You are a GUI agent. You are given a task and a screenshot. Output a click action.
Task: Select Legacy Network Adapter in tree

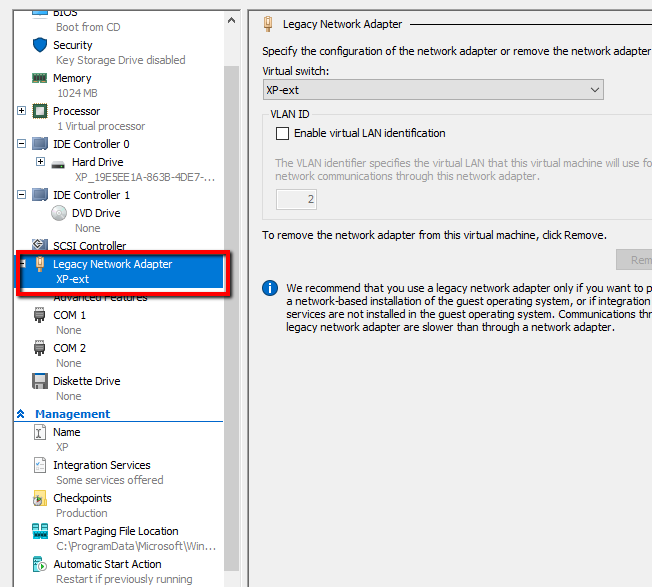click(x=112, y=264)
